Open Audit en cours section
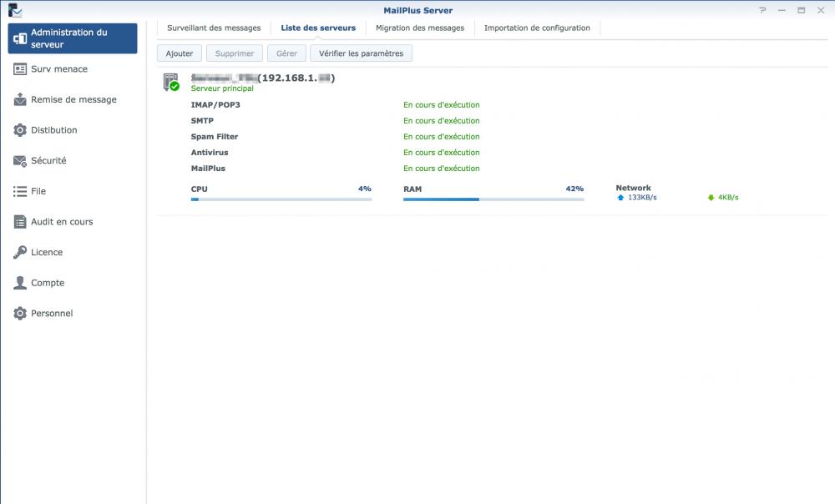 click(73, 222)
